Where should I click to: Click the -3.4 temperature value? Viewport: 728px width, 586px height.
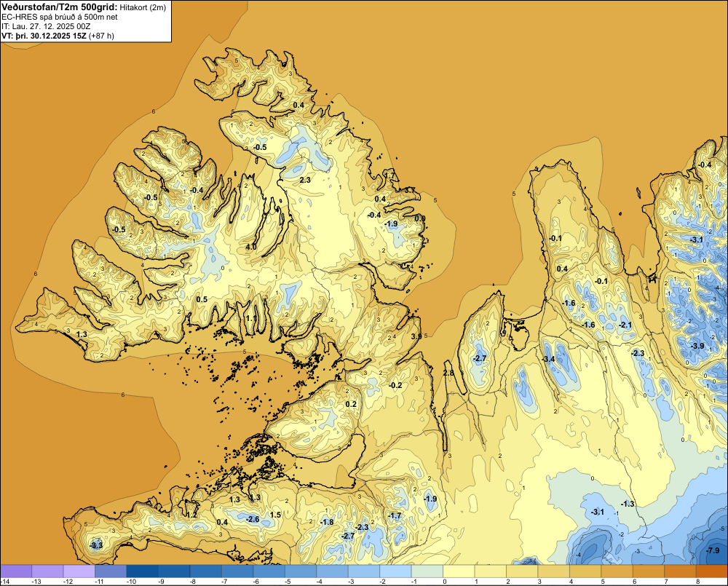pos(548,359)
